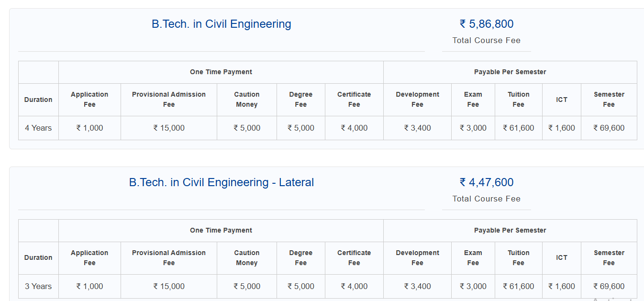Open the B.Tech. in Civil Engineering - Lateral heading

point(221,182)
